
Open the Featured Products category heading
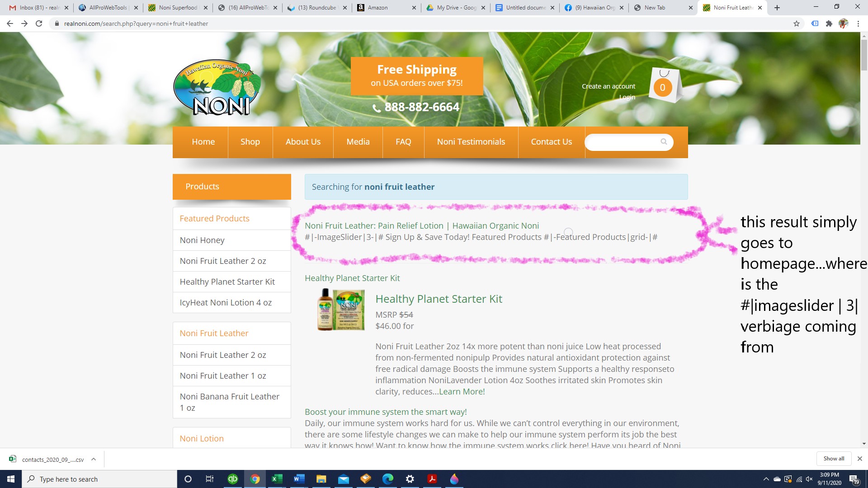(214, 219)
